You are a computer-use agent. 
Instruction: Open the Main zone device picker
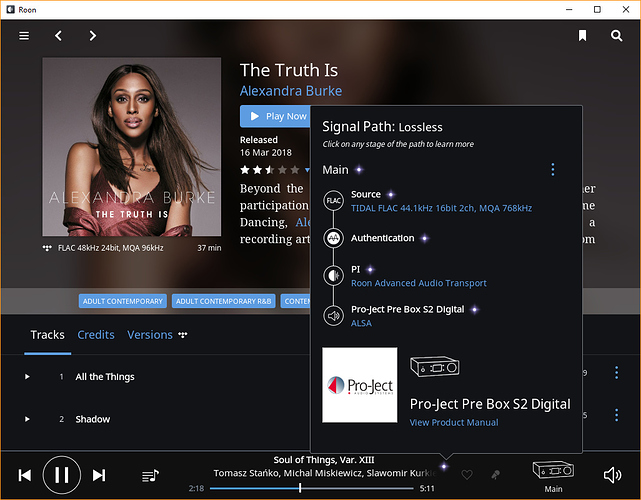553,475
